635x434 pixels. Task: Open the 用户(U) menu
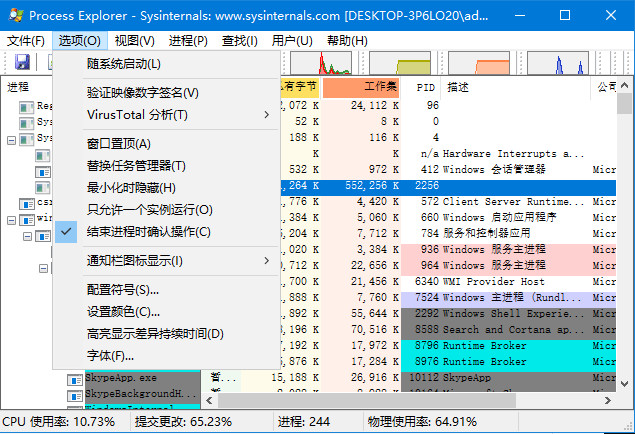[292, 41]
